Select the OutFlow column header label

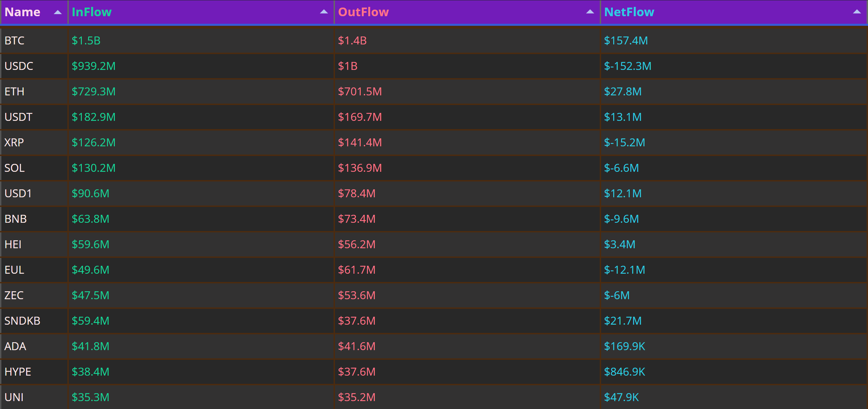[x=363, y=12]
